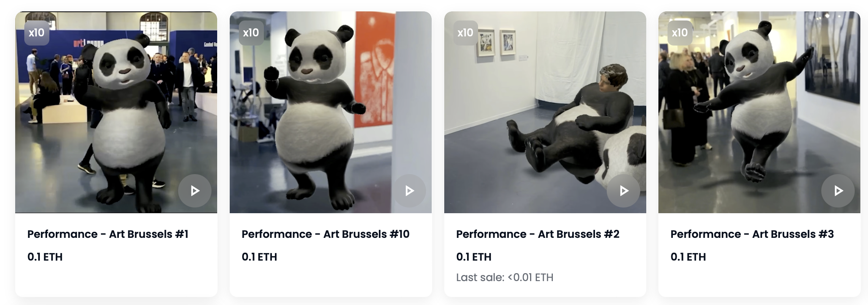
Task: Select the lying panda costume thumbnail
Action: coord(545,112)
